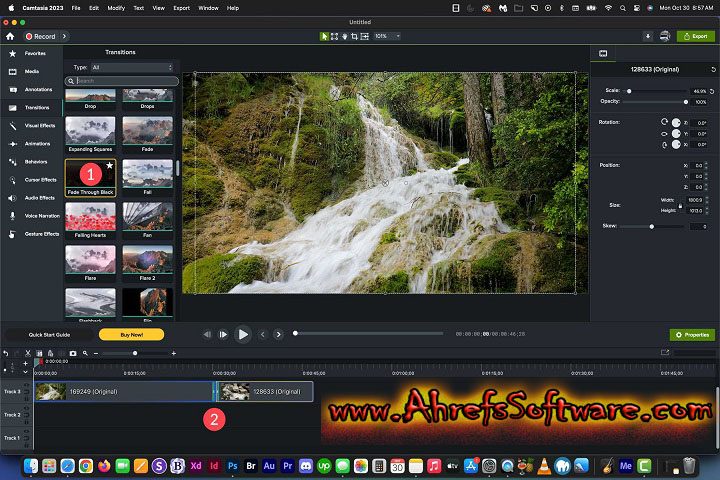720x480 pixels.
Task: Select the visual properties tab icon
Action: click(x=603, y=54)
